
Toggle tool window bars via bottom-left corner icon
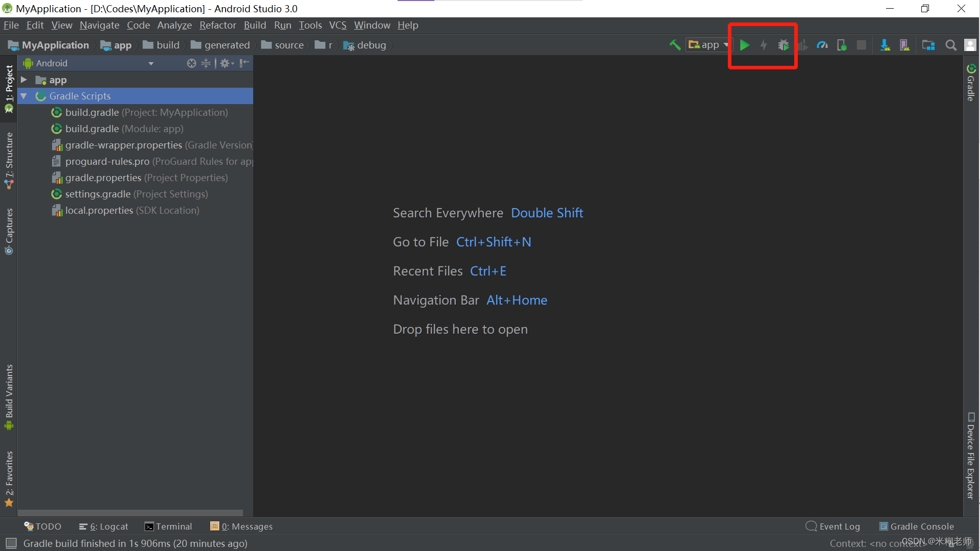pos(11,543)
